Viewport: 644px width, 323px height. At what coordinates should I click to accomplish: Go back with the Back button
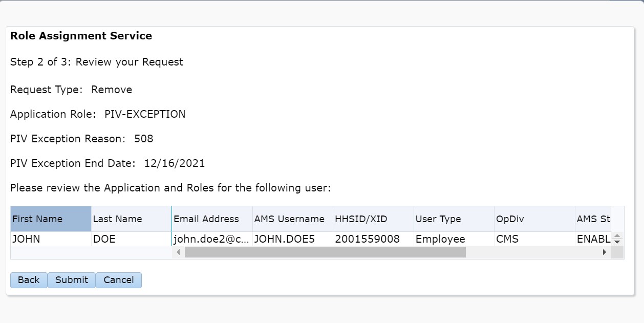29,280
